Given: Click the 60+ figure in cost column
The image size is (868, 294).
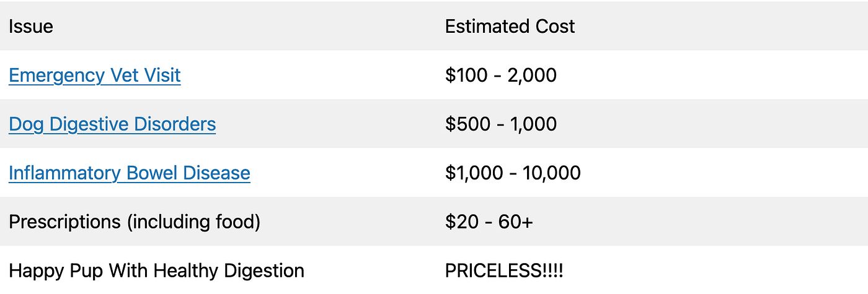Looking at the screenshot, I should coord(515,222).
